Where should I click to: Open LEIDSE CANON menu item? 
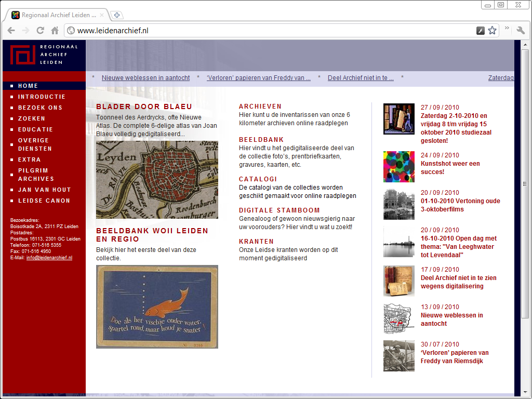[44, 201]
